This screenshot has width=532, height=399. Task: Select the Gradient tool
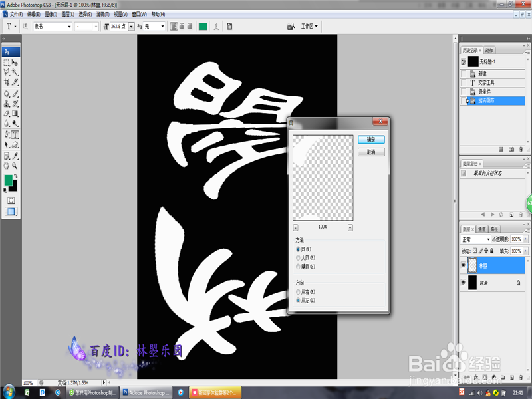pos(15,114)
